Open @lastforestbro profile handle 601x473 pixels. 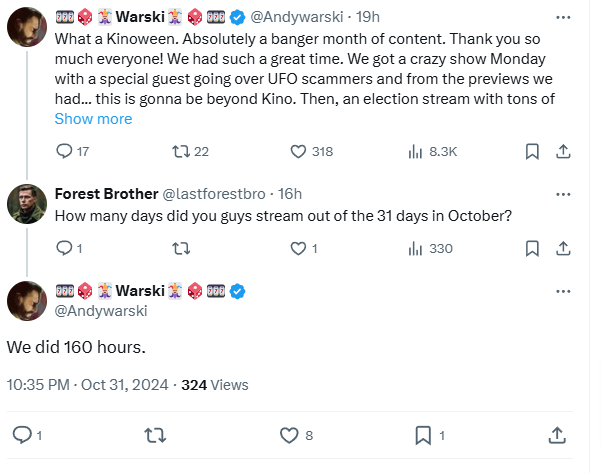click(x=214, y=194)
